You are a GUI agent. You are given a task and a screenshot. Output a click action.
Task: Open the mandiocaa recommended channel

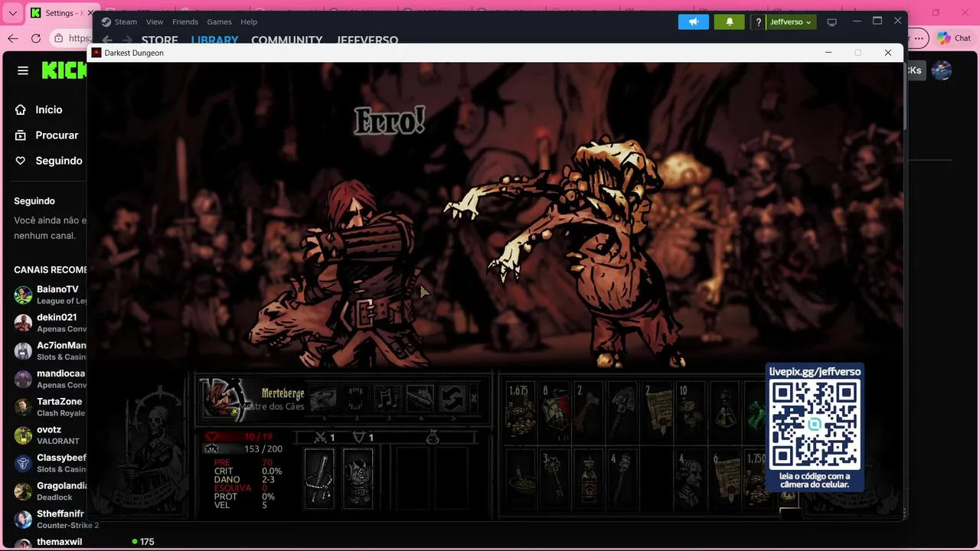tap(51, 379)
